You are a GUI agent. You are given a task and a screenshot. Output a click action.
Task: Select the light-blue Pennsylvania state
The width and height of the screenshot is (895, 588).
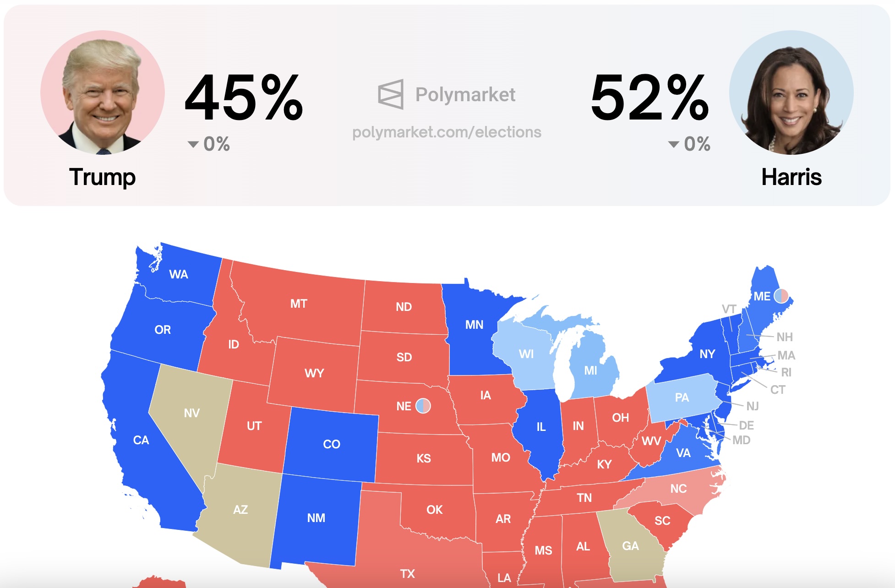[682, 397]
